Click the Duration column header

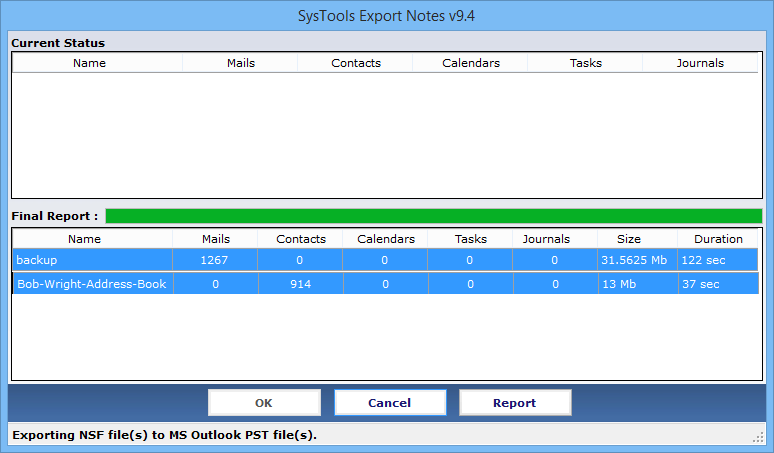coord(718,239)
